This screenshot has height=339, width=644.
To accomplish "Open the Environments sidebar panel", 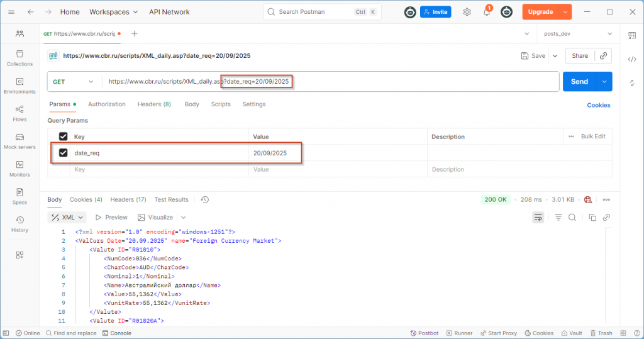I will 19,86.
